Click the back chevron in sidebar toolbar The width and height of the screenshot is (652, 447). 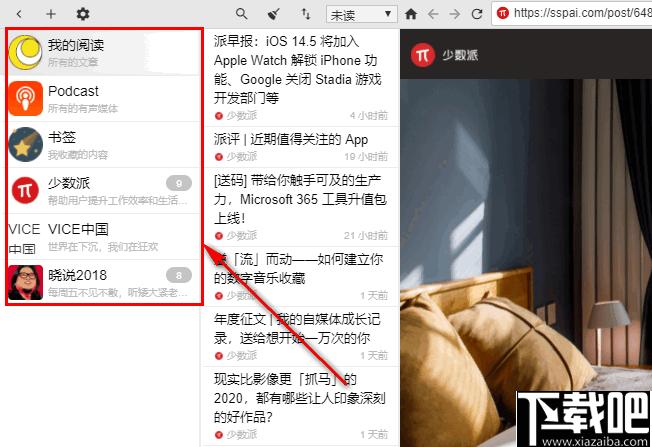coord(19,14)
